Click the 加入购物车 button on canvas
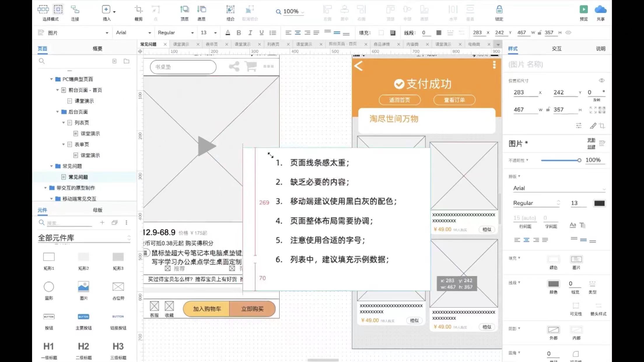Screen dimensions: 644x362 click(x=207, y=309)
